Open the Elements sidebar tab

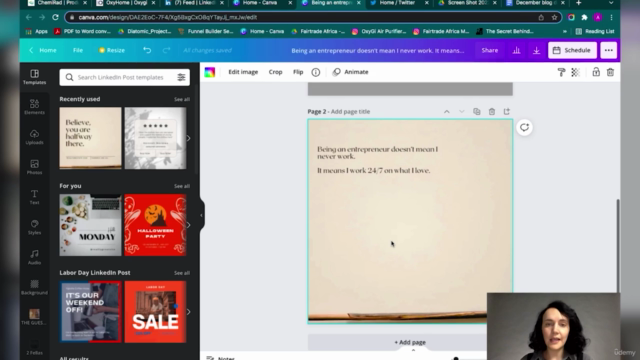point(34,107)
